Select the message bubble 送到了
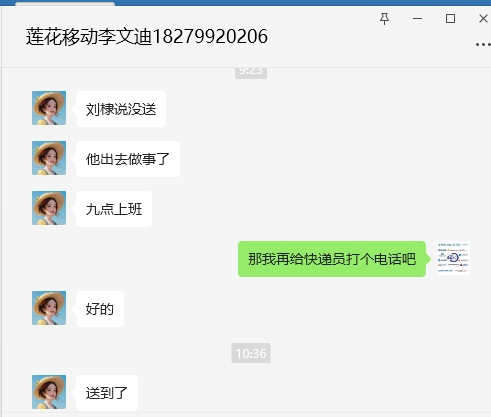This screenshot has height=417, width=491. pyautogui.click(x=107, y=393)
